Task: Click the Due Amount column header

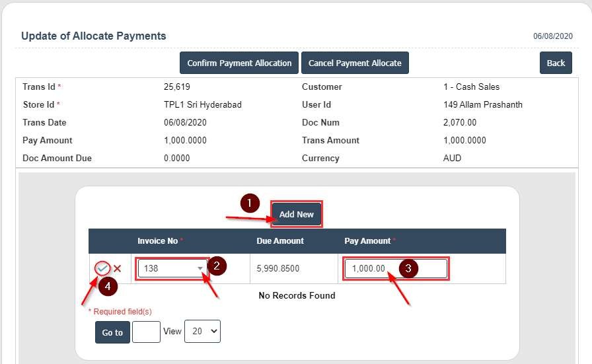Action: click(280, 241)
